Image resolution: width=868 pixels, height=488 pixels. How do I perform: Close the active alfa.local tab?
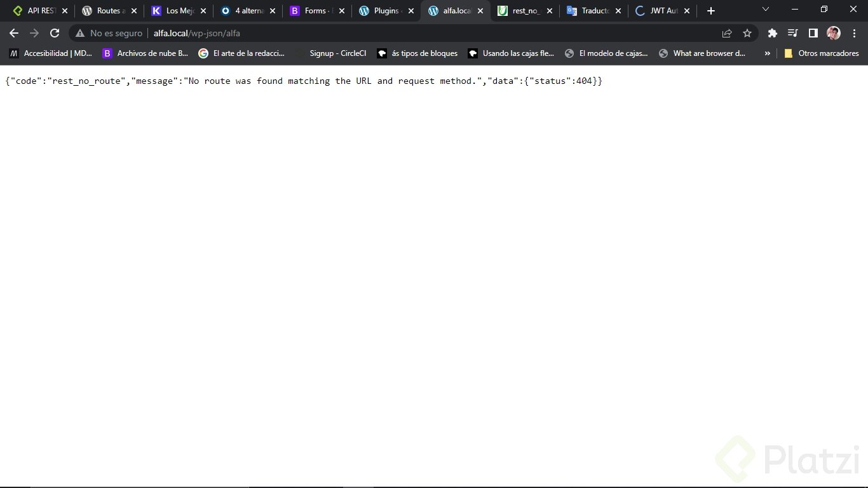[x=480, y=11]
